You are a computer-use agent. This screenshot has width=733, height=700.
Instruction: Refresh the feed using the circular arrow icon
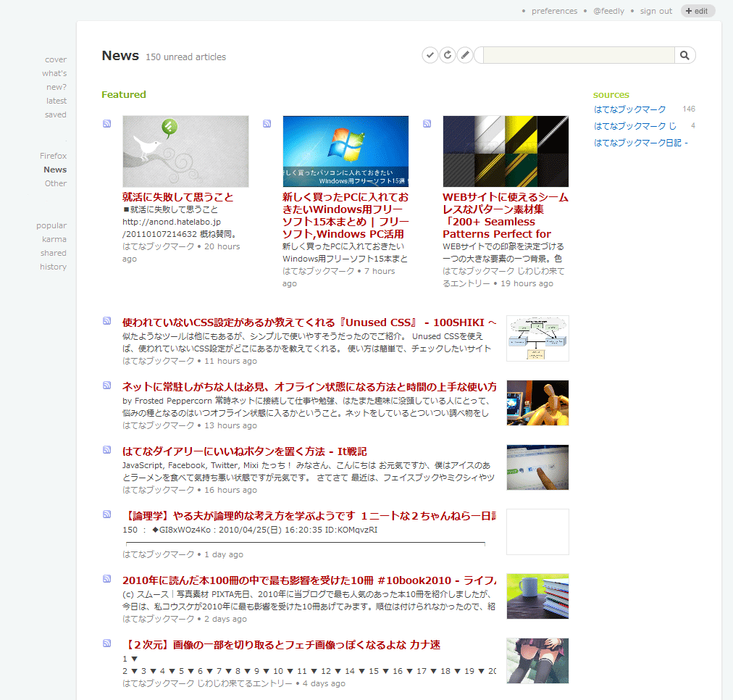pos(448,54)
